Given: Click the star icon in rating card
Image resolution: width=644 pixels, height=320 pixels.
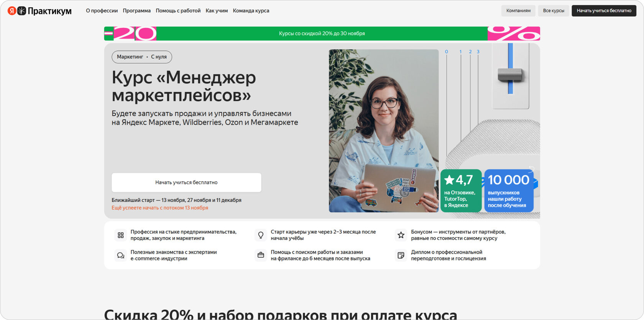Looking at the screenshot, I should point(449,180).
